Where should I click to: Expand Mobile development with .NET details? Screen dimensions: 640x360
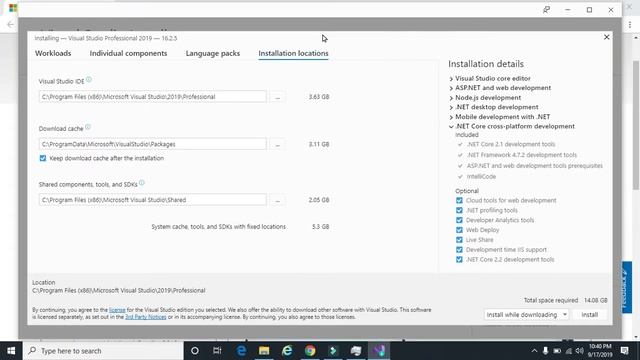coord(451,117)
